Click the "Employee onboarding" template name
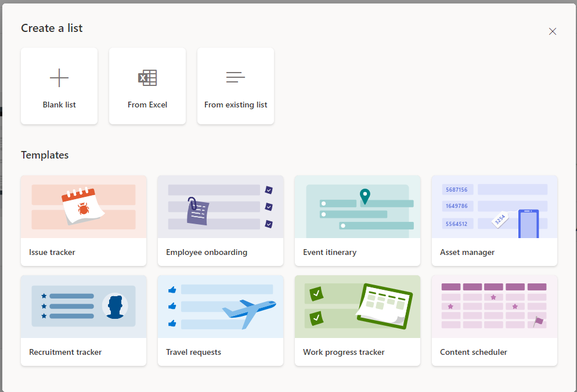 pyautogui.click(x=207, y=253)
